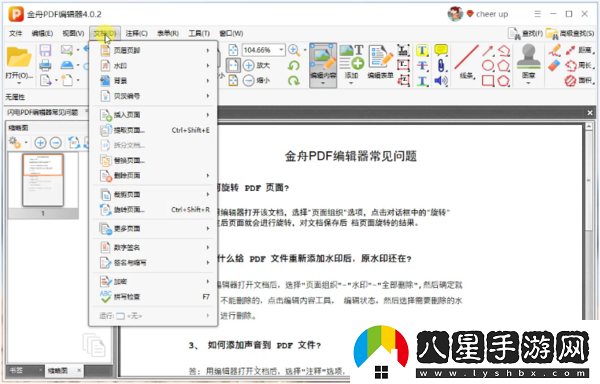Screen dimensions: 600x384
Task: Open the 表单(R) forms menu
Action: (168, 33)
